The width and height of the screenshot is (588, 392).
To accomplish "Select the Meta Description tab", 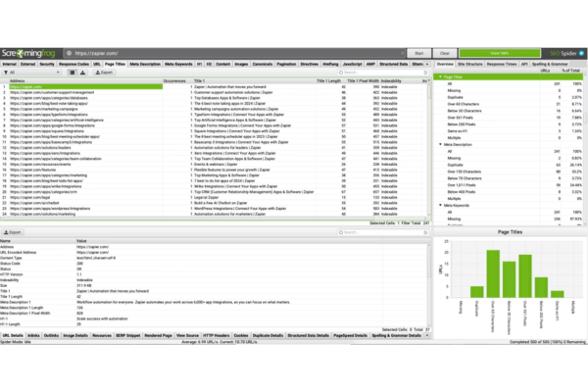I will tap(145, 64).
